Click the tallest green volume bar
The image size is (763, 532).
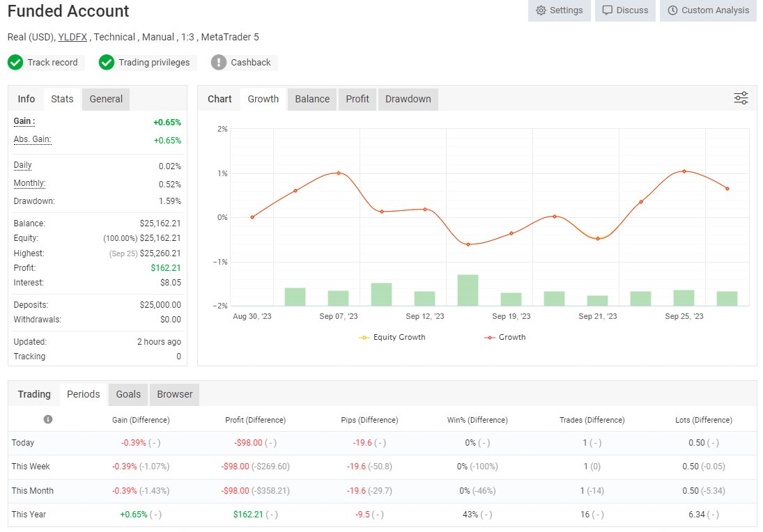[x=468, y=290]
